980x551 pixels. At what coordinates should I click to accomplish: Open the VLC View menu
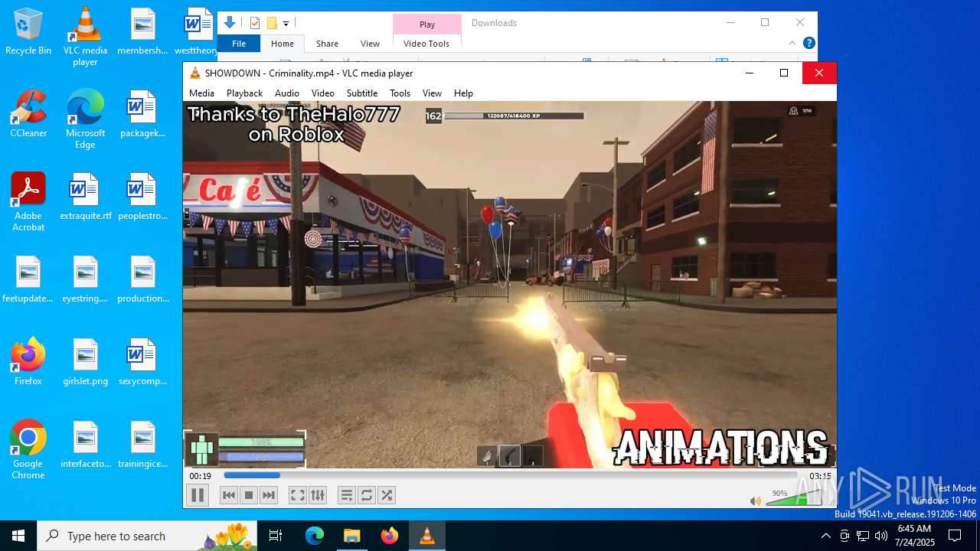tap(432, 93)
